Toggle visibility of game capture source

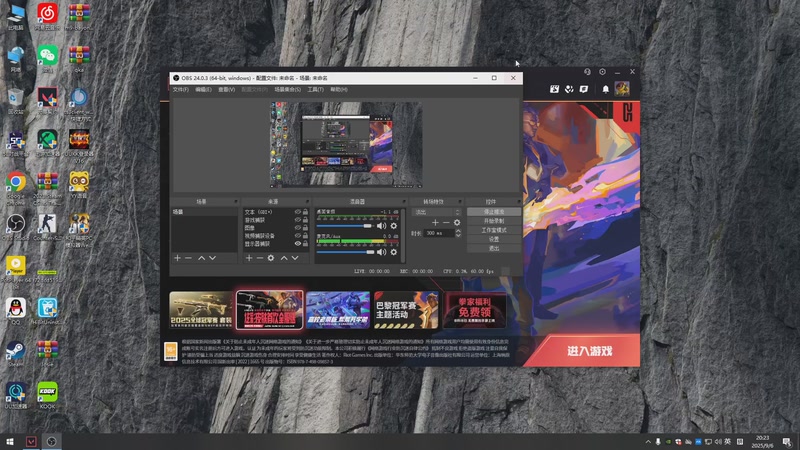tap(297, 220)
